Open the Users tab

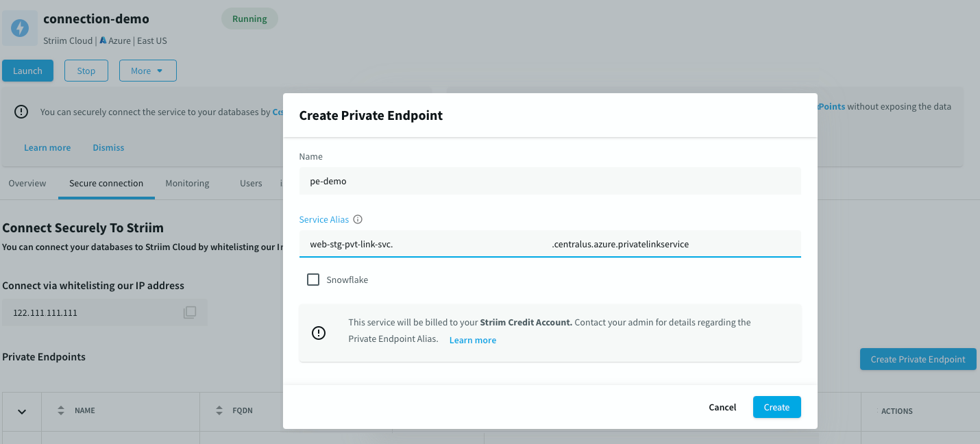click(x=250, y=183)
